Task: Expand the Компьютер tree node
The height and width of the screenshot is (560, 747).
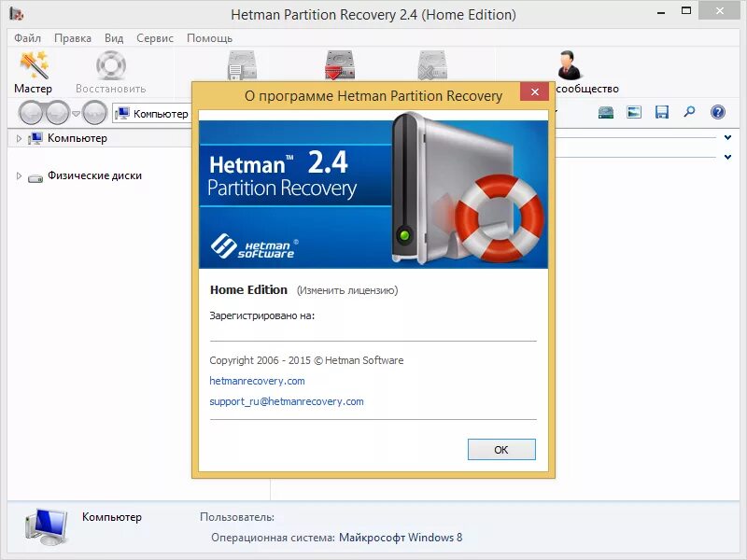Action: tap(19, 138)
